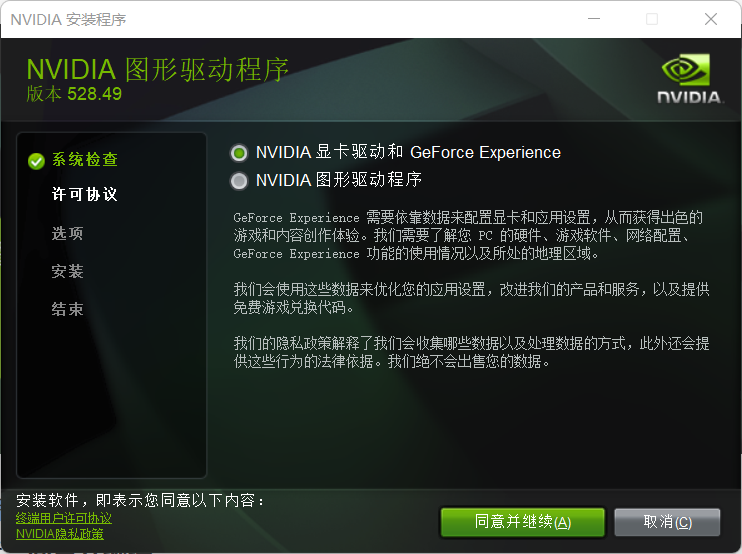Close the NVIDIA 安装程序 window
Screen dimensions: 742x554
pos(711,19)
